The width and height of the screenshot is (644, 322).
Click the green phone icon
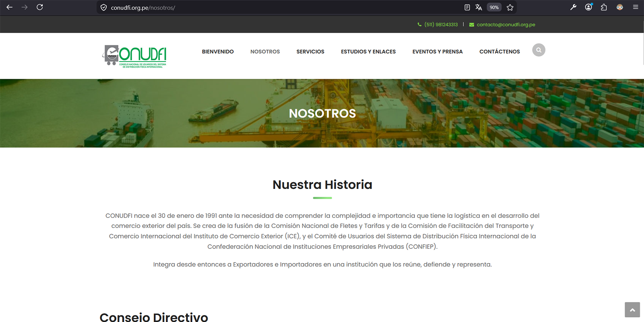419,25
